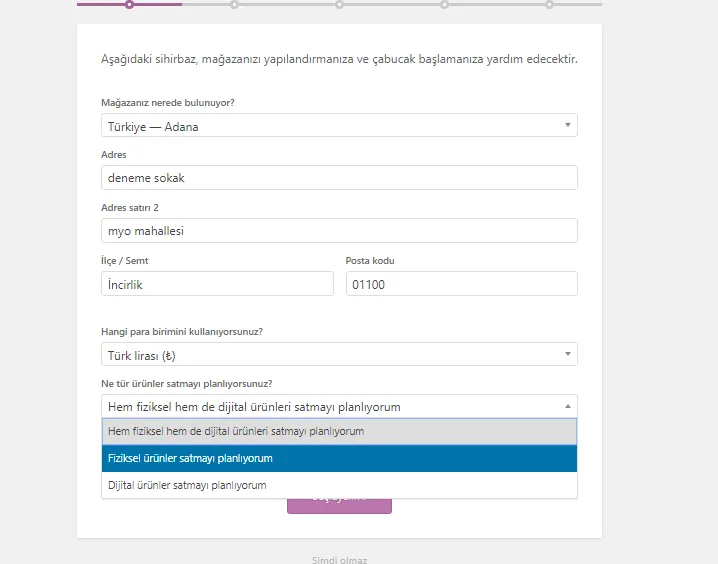Click the third step circle in progress bar

(339, 5)
